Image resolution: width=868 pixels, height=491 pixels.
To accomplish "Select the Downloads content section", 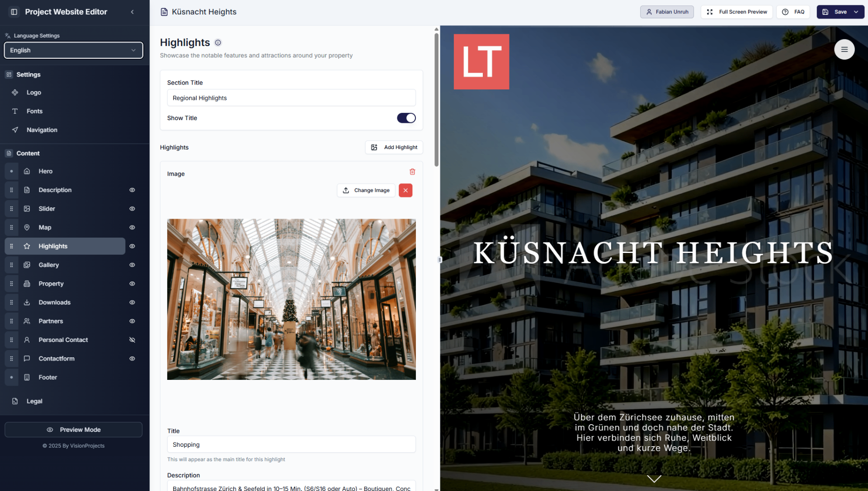I will [54, 302].
